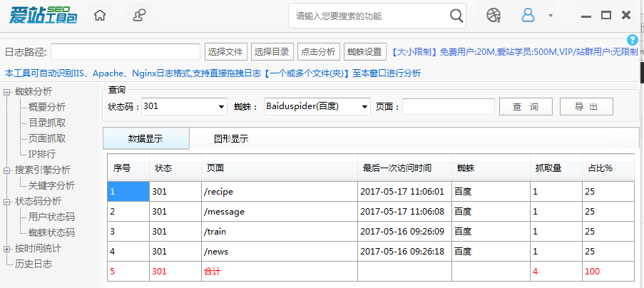This screenshot has width=644, height=288.
Task: Switch to the 图形显示 tab
Action: pyautogui.click(x=231, y=139)
